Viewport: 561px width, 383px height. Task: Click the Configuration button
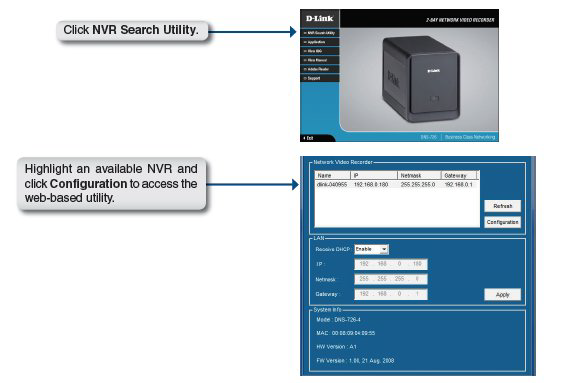[x=502, y=222]
